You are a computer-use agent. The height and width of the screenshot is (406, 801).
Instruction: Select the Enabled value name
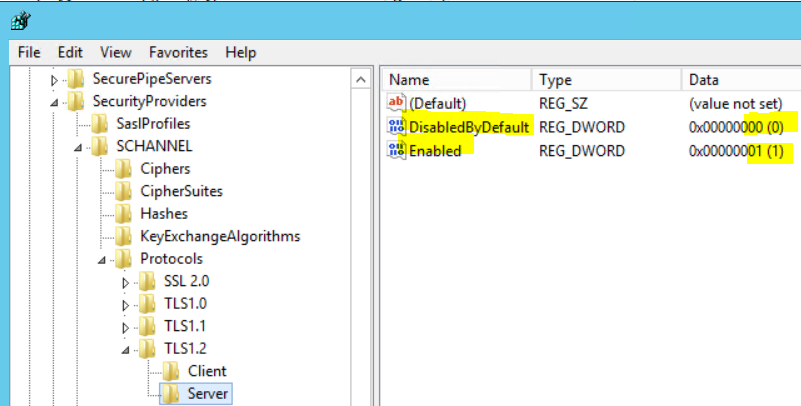435,151
